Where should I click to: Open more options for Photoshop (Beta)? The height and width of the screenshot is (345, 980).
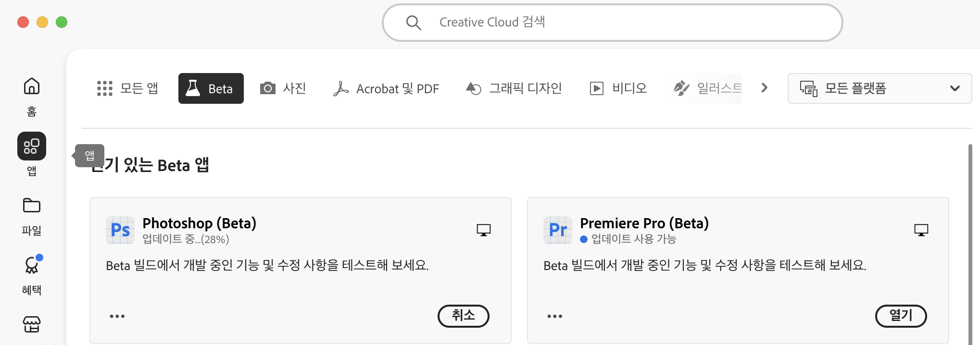pos(117,316)
